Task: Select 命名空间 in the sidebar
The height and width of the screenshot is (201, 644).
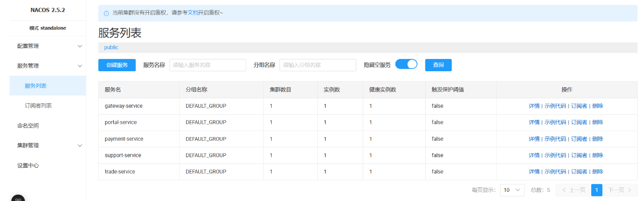Action: coord(28,126)
